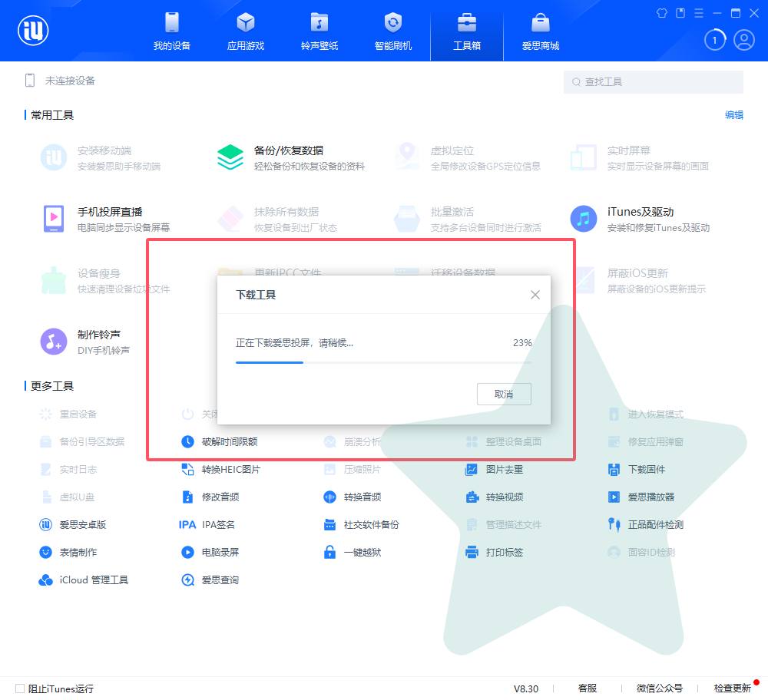Open 爱思安卓版 tool
This screenshot has width=768, height=700.
pyautogui.click(x=72, y=525)
